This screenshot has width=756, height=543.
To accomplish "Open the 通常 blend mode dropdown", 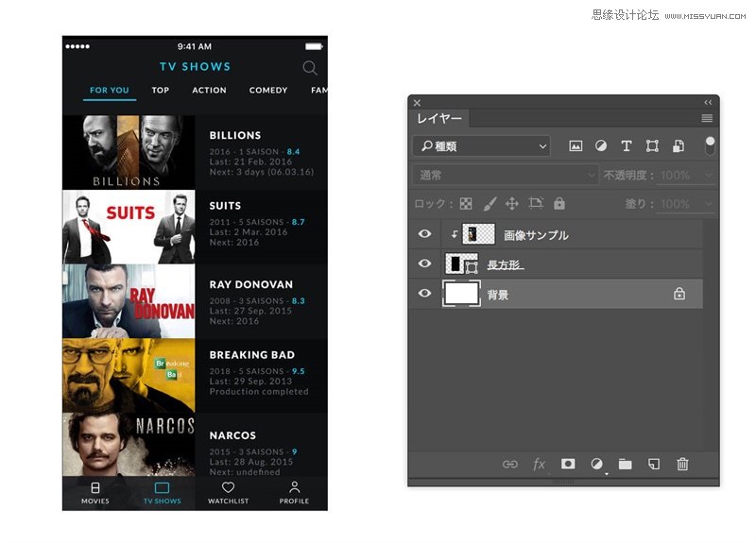I will [506, 175].
